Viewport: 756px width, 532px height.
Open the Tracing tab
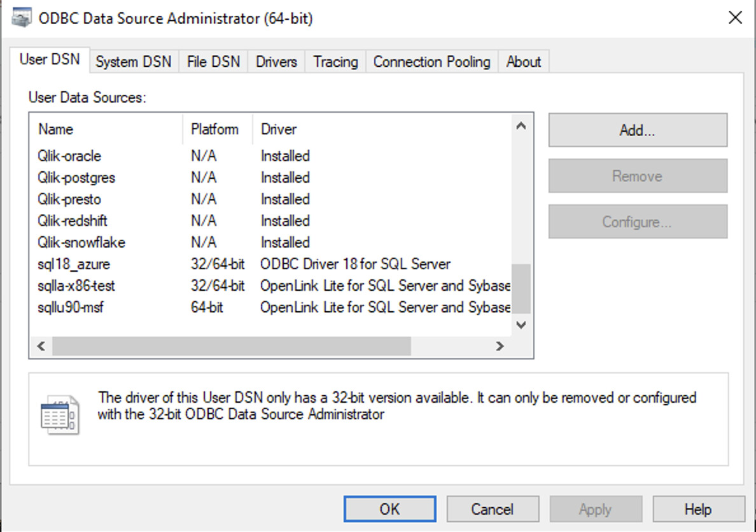coord(335,62)
